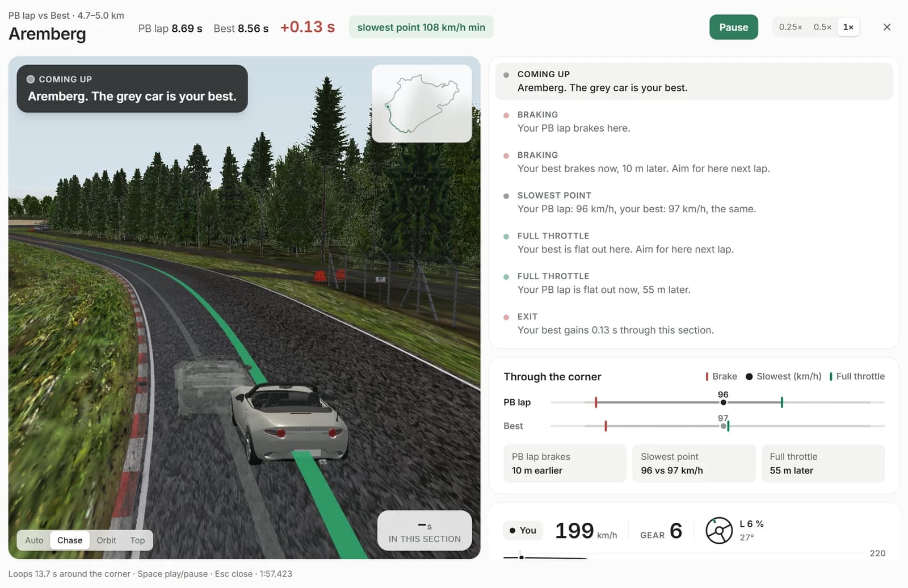Select 'Your best brakes now' braking event
908x588 pixels.
[694, 162]
